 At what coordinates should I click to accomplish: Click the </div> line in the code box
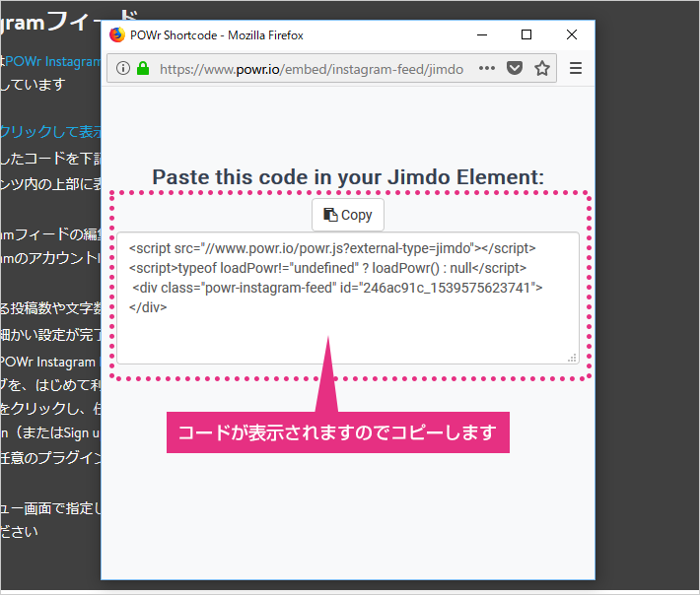coord(148,307)
